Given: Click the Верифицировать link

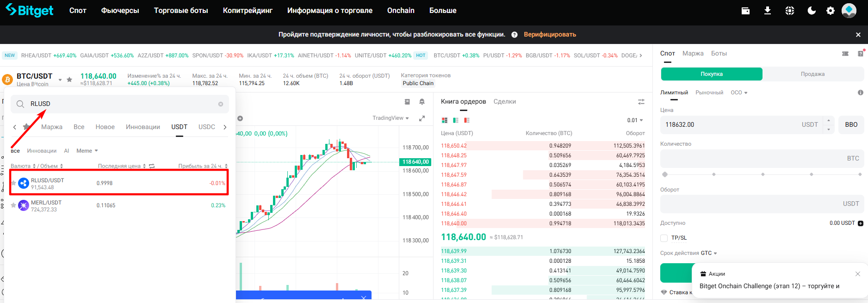Looking at the screenshot, I should click(x=550, y=35).
